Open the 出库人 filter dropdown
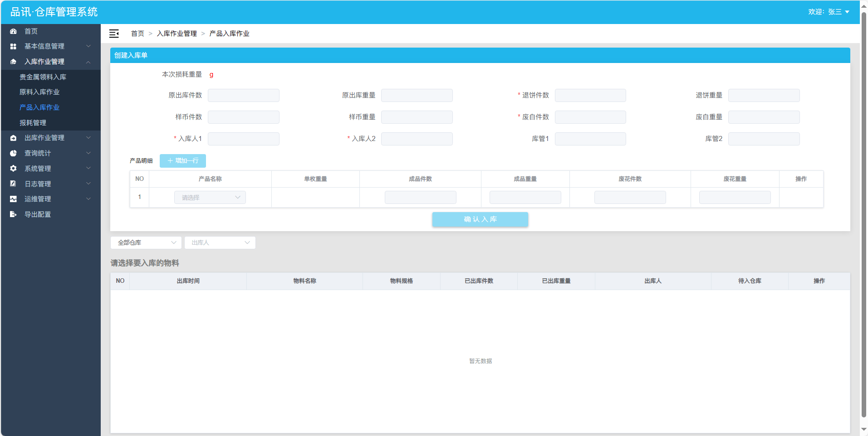 (x=220, y=243)
